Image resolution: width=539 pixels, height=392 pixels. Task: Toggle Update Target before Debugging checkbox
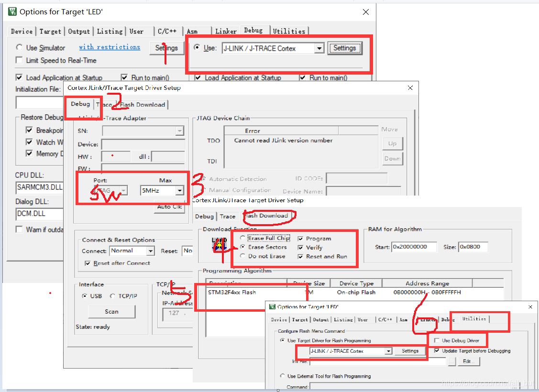[x=437, y=351]
